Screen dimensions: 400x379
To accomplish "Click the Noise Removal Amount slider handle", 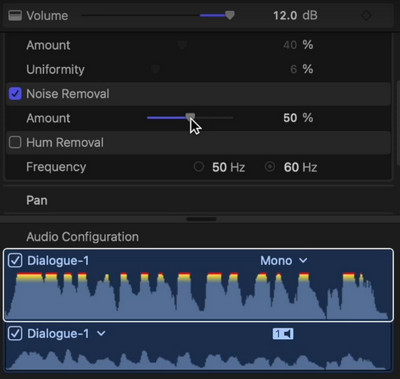I will 190,117.
